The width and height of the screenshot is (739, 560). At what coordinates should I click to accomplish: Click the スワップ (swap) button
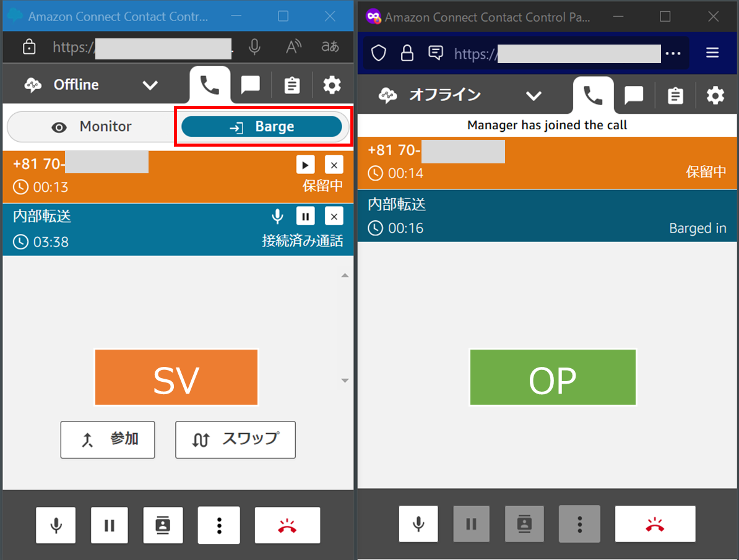[x=235, y=440]
